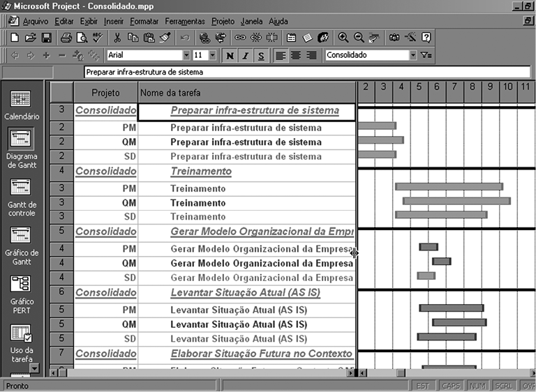Switch to Gráfico de Gantt view
The image size is (536, 392).
(21, 246)
